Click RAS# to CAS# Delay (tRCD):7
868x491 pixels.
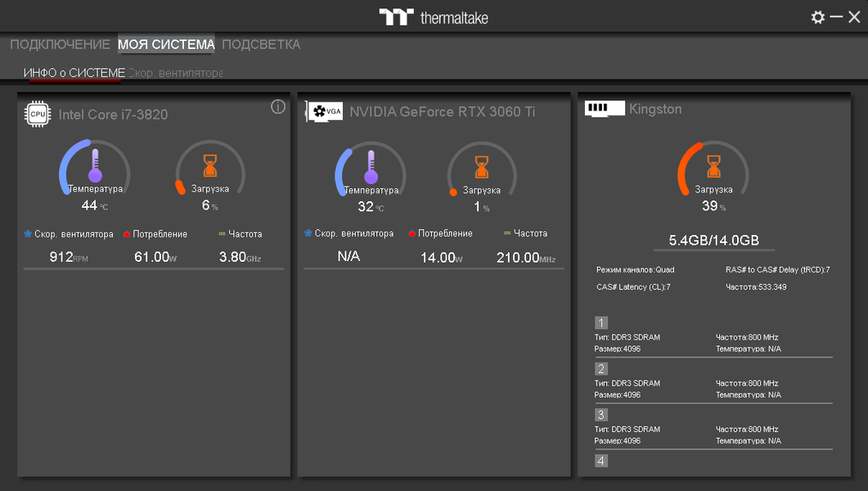pyautogui.click(x=778, y=269)
